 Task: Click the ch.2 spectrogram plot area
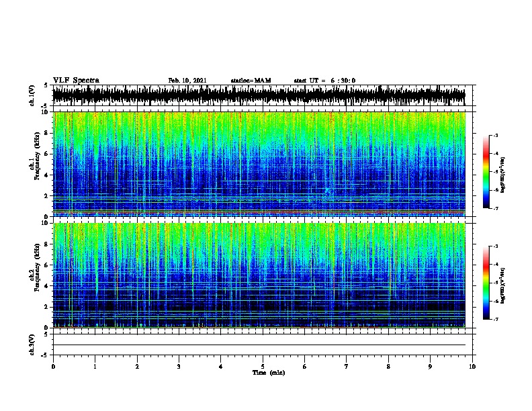tap(259, 275)
